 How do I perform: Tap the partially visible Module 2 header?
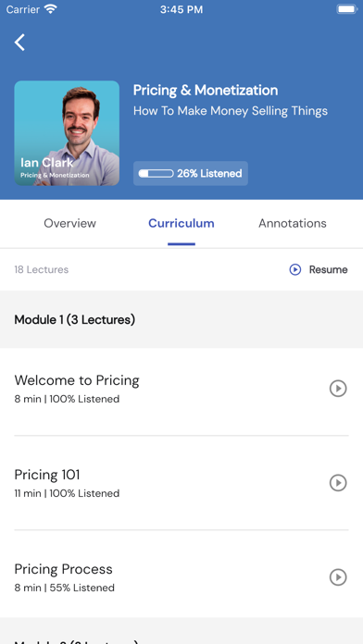coord(181,631)
